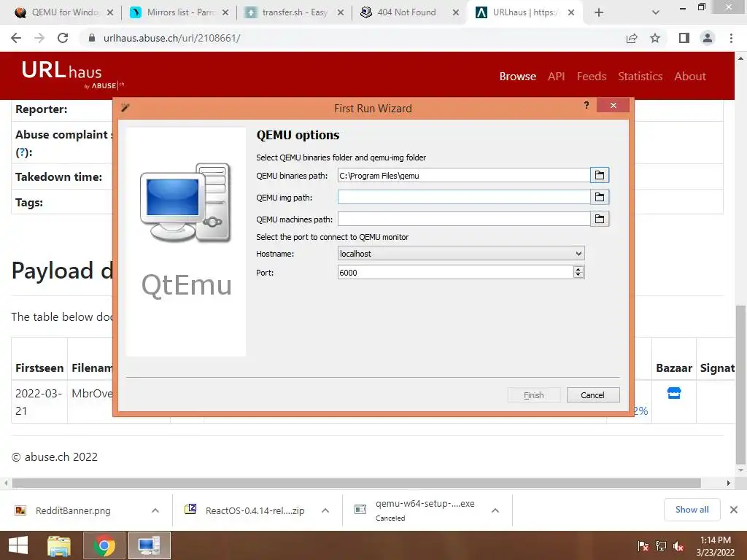This screenshot has width=747, height=560.
Task: Open QtEmu app from the taskbar
Action: [149, 545]
